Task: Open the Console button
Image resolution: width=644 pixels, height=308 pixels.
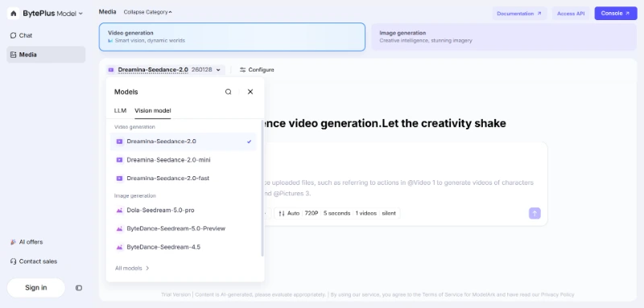Action: pyautogui.click(x=616, y=14)
